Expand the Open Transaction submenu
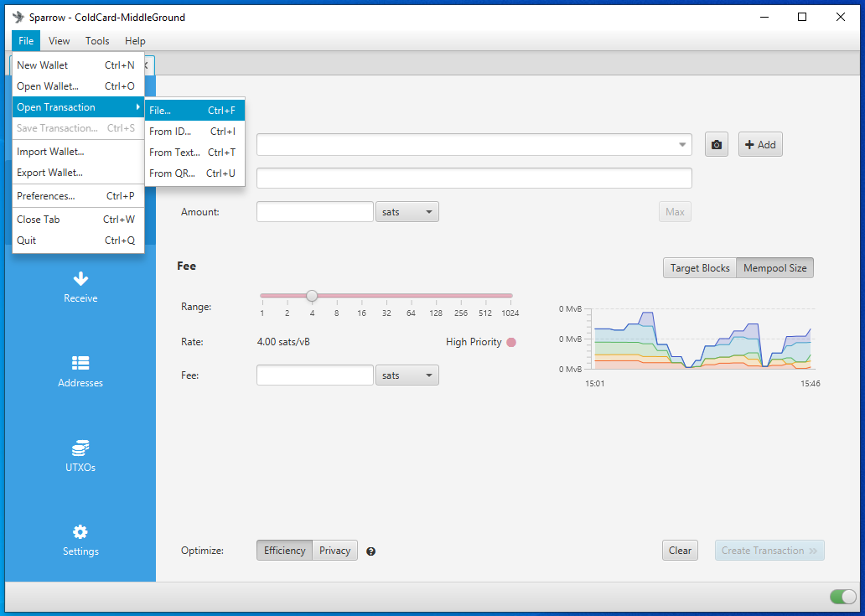This screenshot has width=865, height=616. point(78,107)
